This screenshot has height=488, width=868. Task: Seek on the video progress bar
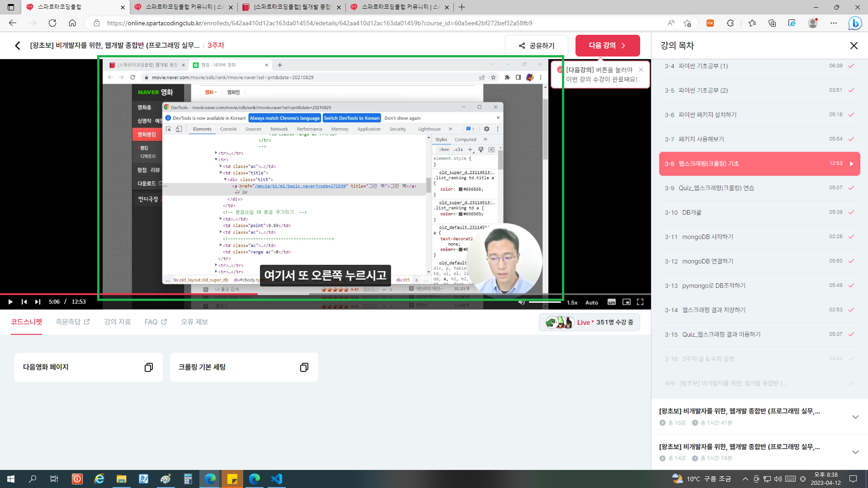tap(325, 294)
